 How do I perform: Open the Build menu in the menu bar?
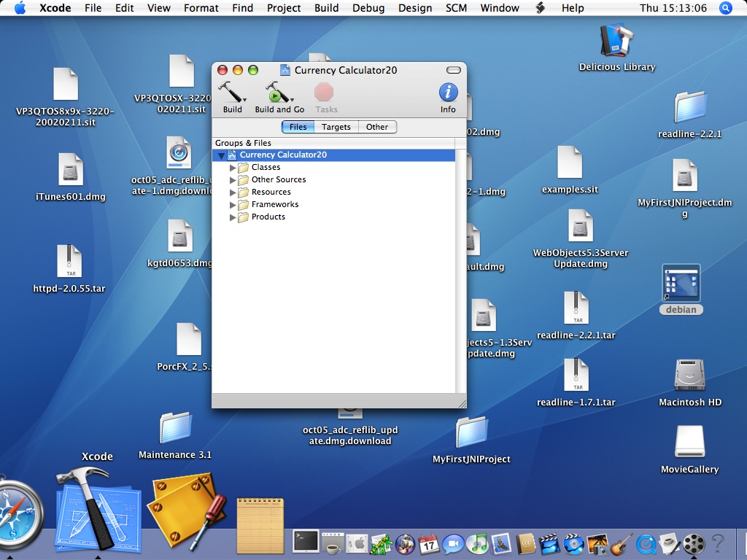click(326, 7)
